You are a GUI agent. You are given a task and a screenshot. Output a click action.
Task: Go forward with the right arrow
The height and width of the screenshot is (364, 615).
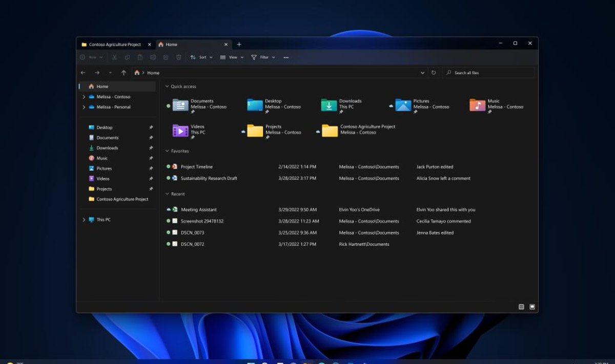coord(97,73)
